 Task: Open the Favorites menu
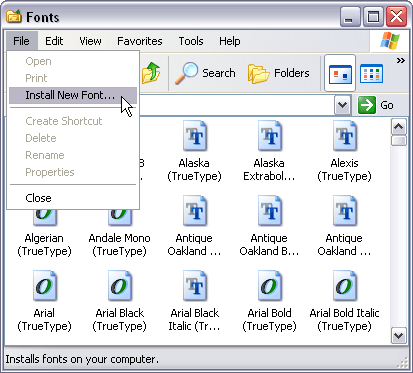pos(140,41)
